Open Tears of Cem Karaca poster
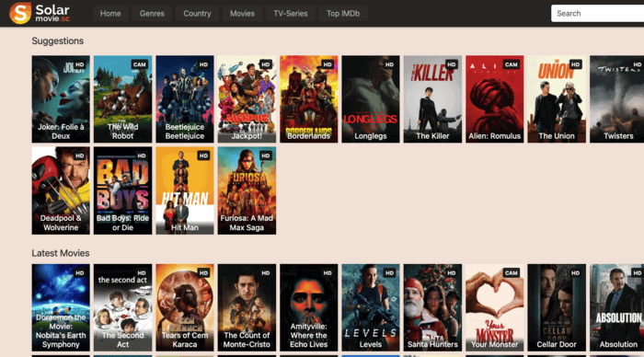This screenshot has height=357, width=644. (185, 307)
